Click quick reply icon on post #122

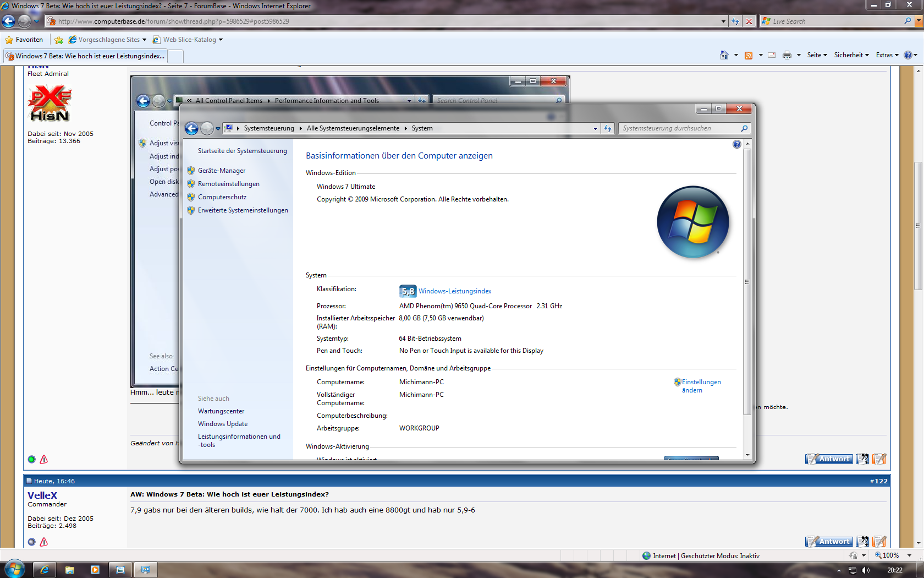pos(879,542)
